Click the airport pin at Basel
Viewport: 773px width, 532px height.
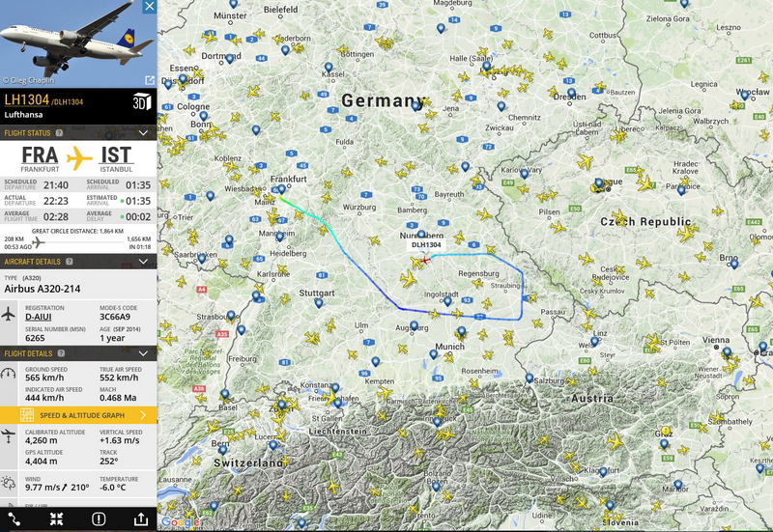point(225,394)
